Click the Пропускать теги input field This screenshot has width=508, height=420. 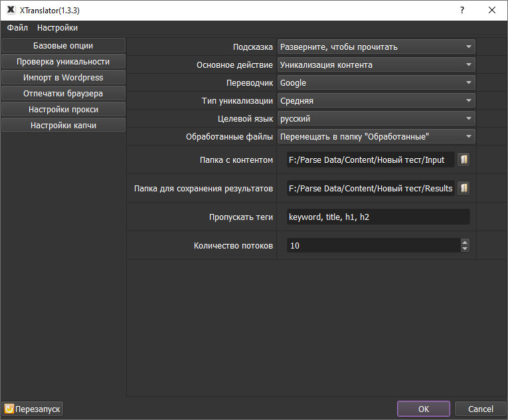click(x=379, y=217)
